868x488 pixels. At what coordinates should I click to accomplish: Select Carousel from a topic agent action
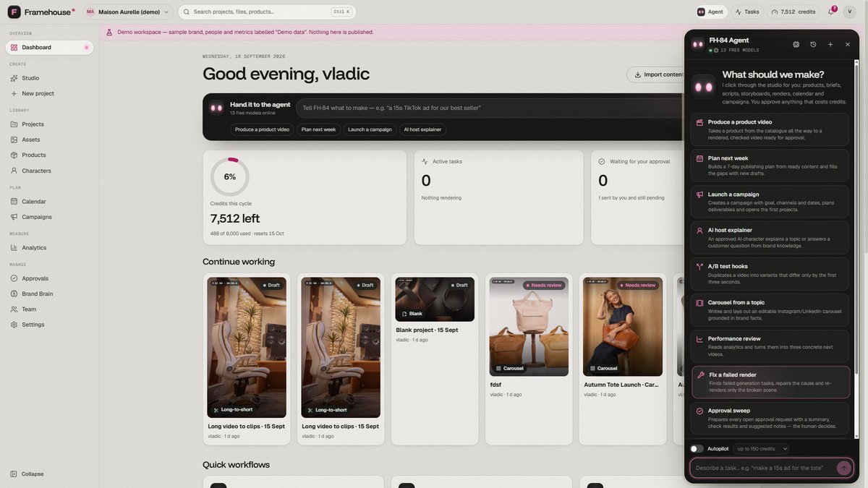[770, 310]
